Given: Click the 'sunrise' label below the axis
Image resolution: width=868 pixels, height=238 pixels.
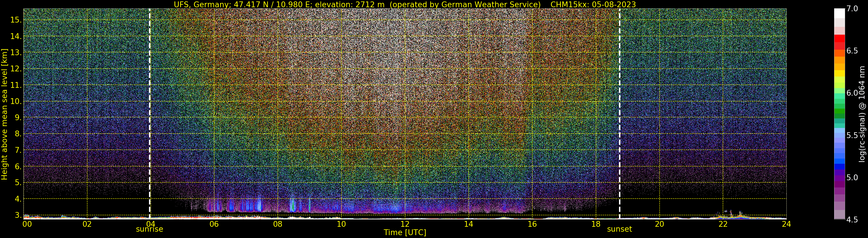Looking at the screenshot, I should 149,229.
